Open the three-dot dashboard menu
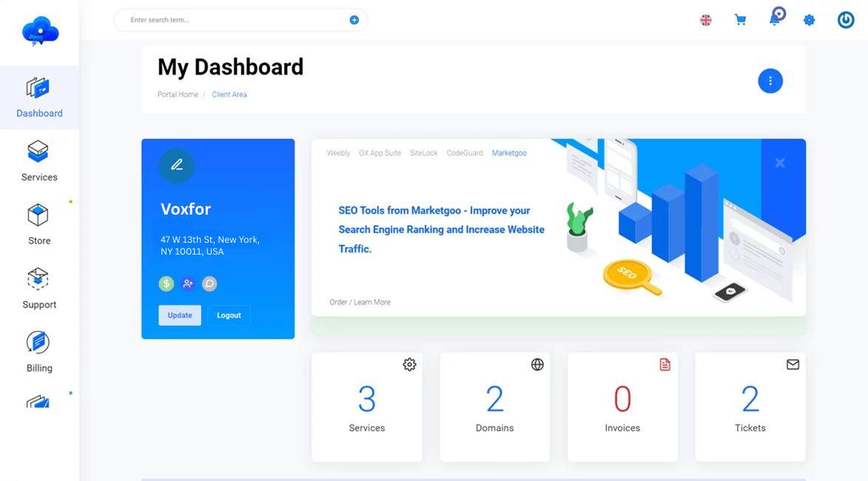868x481 pixels. tap(770, 81)
